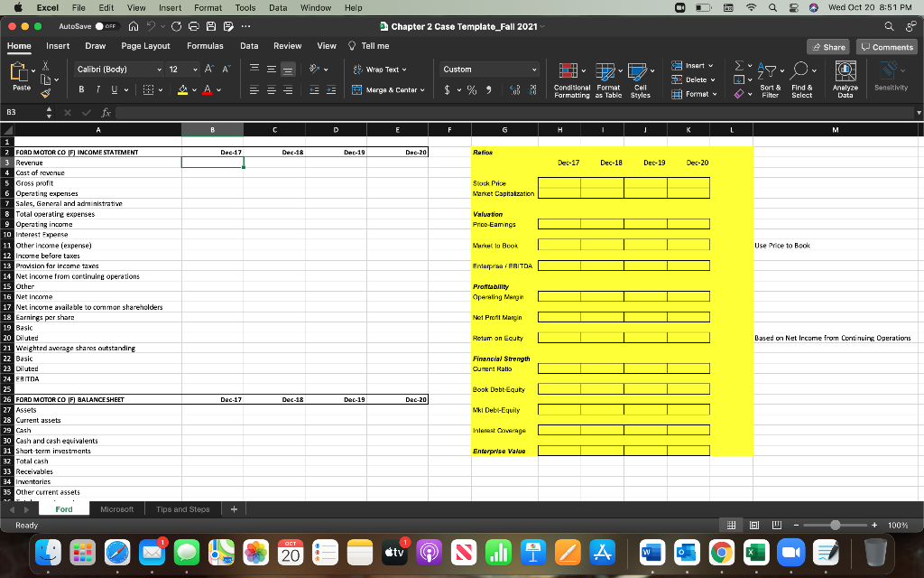Apply percent style format
The width and height of the screenshot is (924, 578).
click(471, 89)
